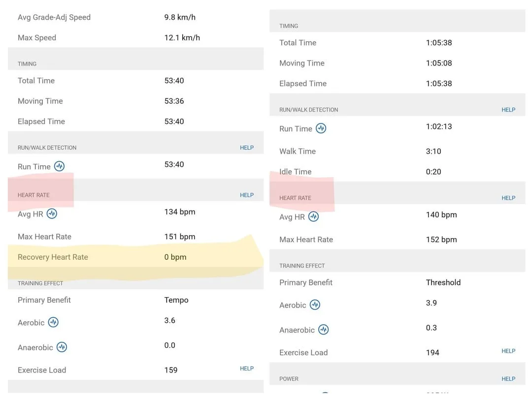Screen dimensions: 532x399
Task: Click the chart icon beside Anaerobic 0.3
Action: [x=323, y=330]
